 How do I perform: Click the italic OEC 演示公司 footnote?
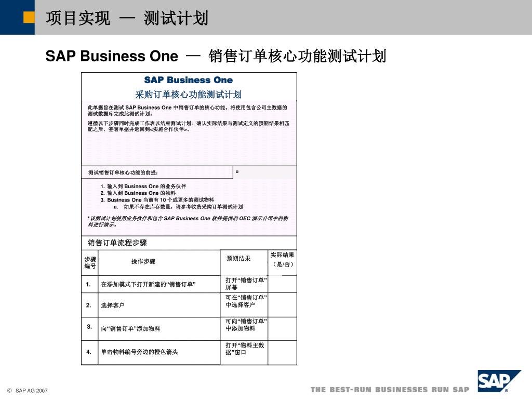188,221
